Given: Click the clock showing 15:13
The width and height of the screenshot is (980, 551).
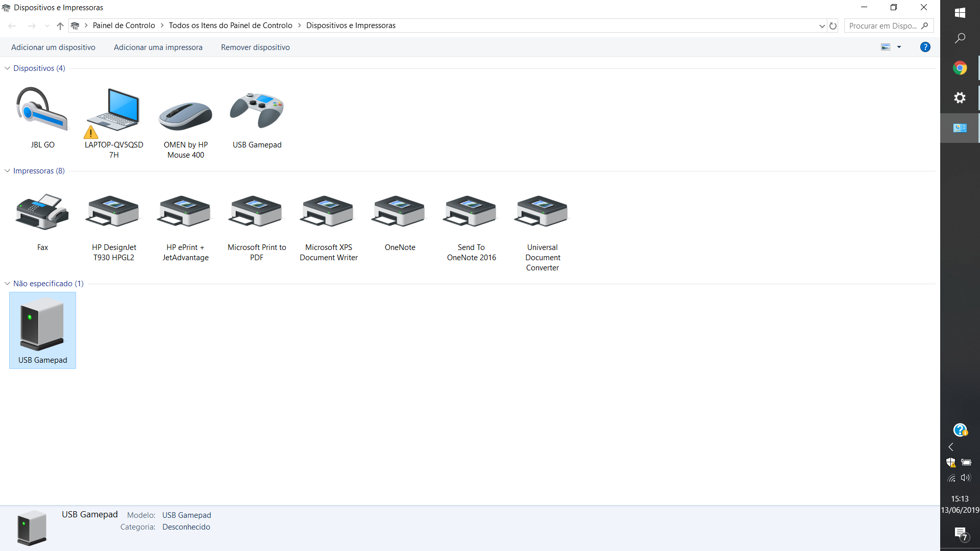Looking at the screenshot, I should (x=960, y=499).
